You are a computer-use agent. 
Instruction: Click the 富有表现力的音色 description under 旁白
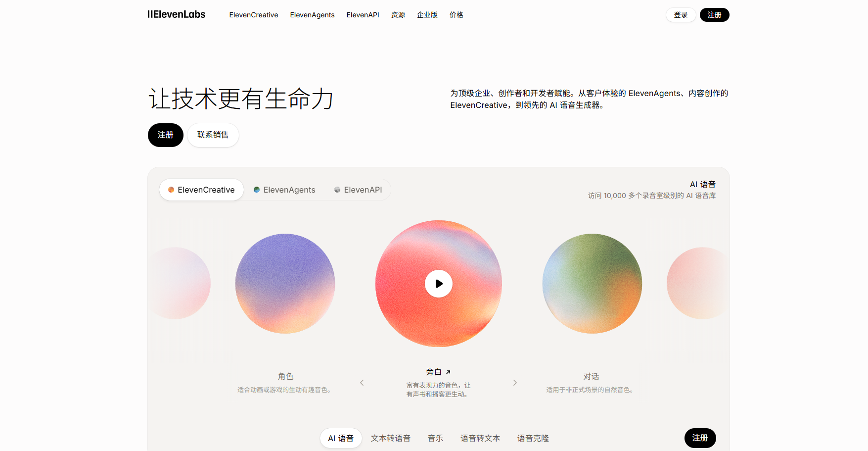438,390
